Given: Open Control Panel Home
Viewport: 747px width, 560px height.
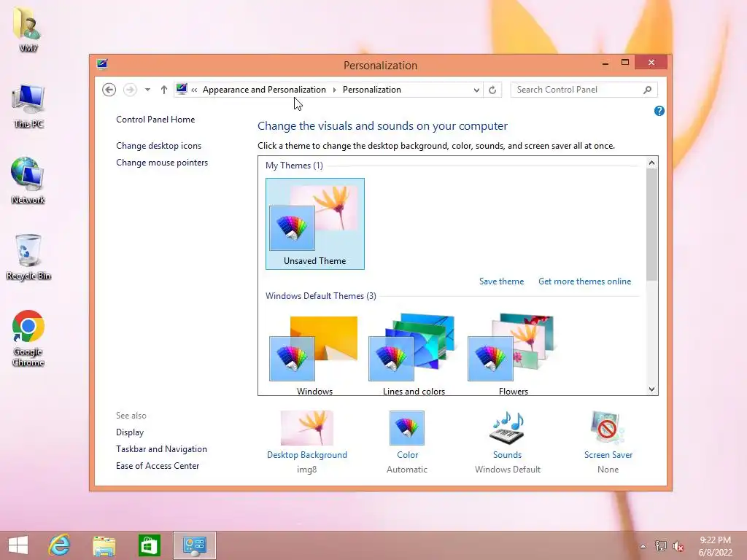Looking at the screenshot, I should point(155,120).
